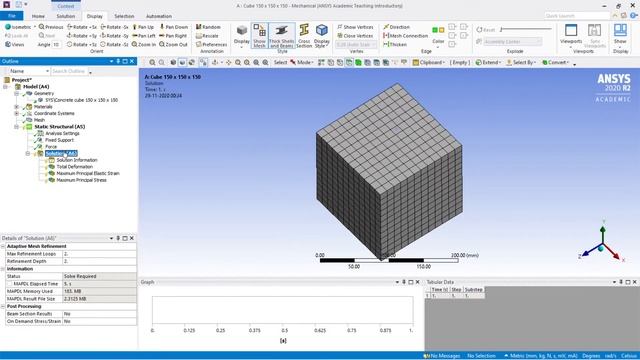Click Previous view in Orient group
The height and width of the screenshot is (360, 640).
pos(51,27)
